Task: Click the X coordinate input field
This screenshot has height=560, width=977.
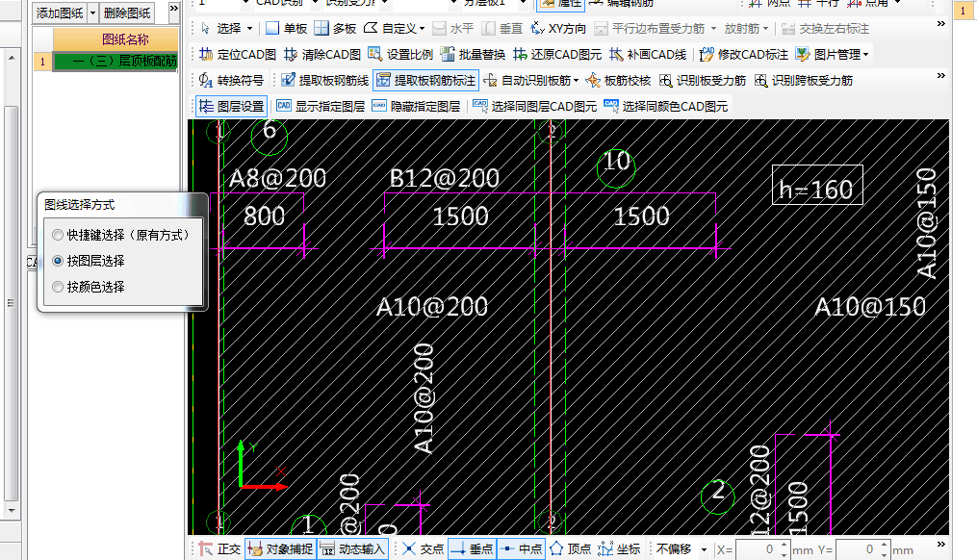Action: click(757, 549)
